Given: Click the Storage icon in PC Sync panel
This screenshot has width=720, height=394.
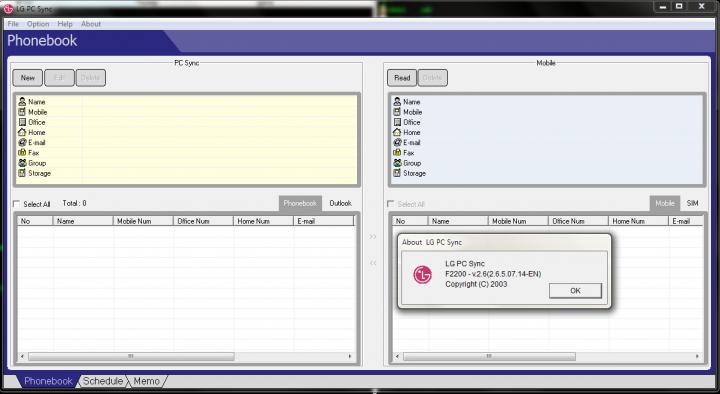Looking at the screenshot, I should coord(22,173).
